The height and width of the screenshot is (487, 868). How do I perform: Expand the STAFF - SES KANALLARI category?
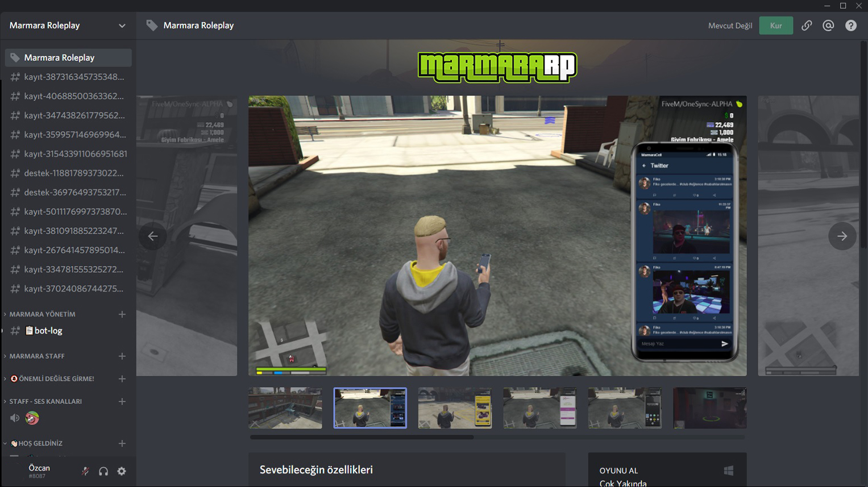coord(45,401)
